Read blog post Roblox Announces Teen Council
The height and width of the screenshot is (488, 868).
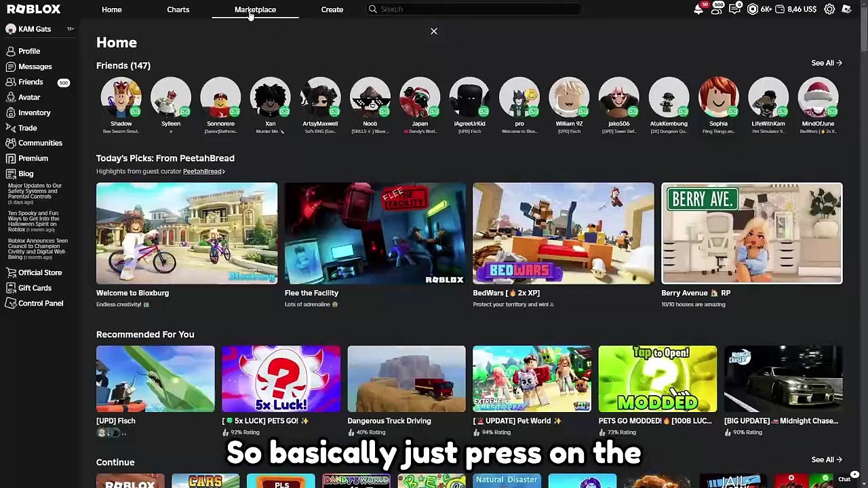[38, 249]
